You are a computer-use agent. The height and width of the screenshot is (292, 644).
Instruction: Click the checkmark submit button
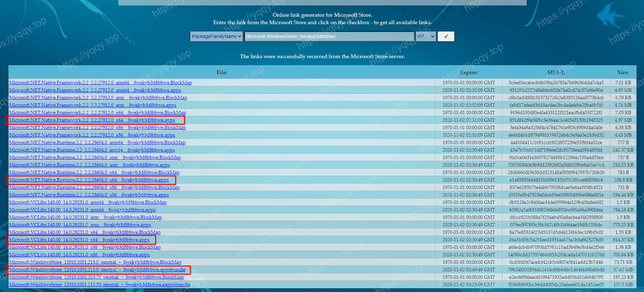point(446,36)
